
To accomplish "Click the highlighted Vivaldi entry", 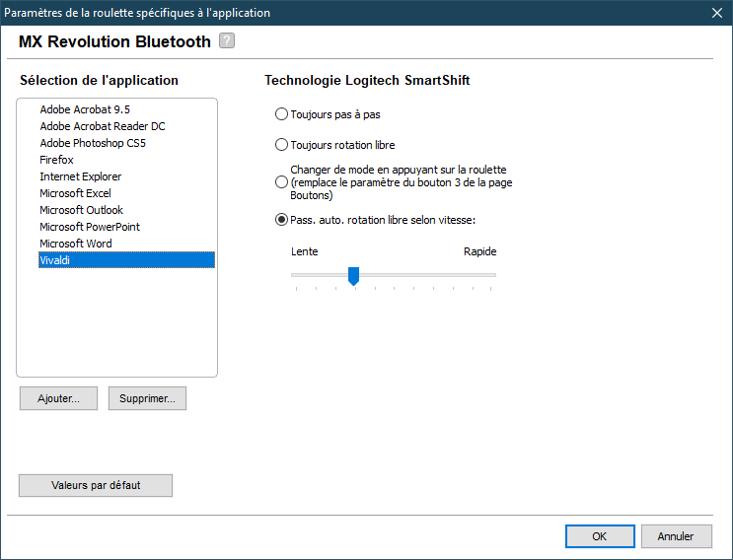I will pos(126,260).
